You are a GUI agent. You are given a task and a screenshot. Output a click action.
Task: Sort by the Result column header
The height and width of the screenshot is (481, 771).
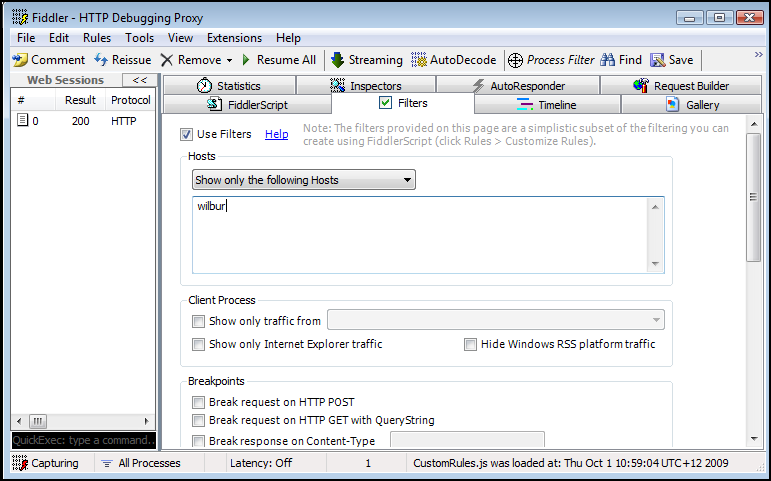[80, 100]
